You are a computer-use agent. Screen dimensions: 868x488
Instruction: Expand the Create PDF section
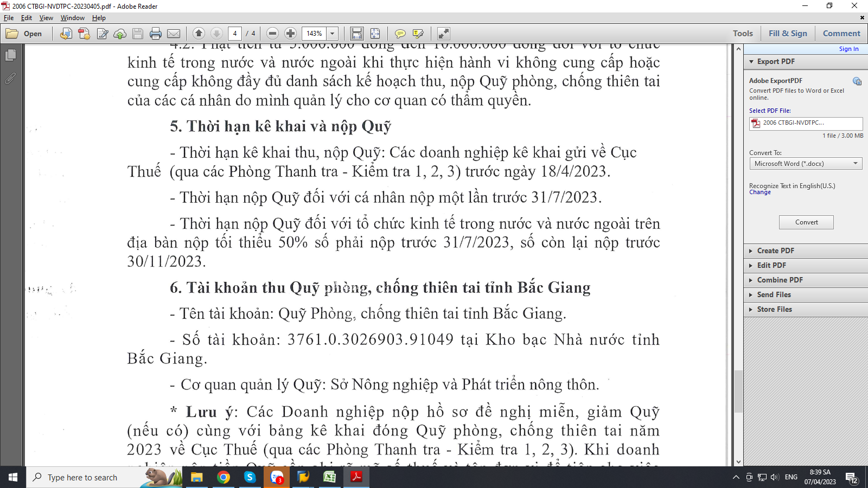776,251
